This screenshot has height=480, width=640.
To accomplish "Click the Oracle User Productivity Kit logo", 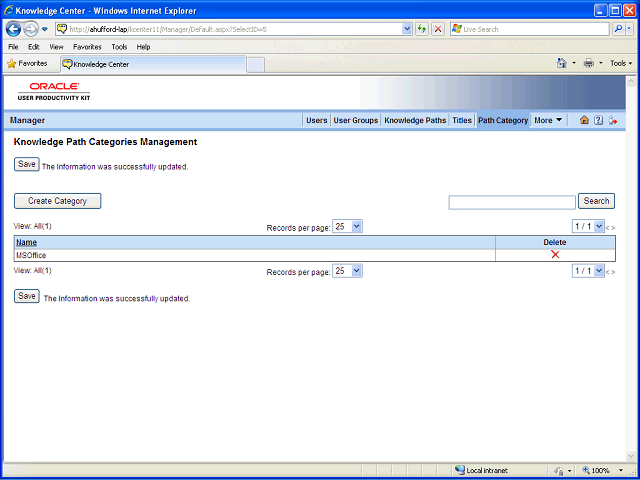I will 54,91.
